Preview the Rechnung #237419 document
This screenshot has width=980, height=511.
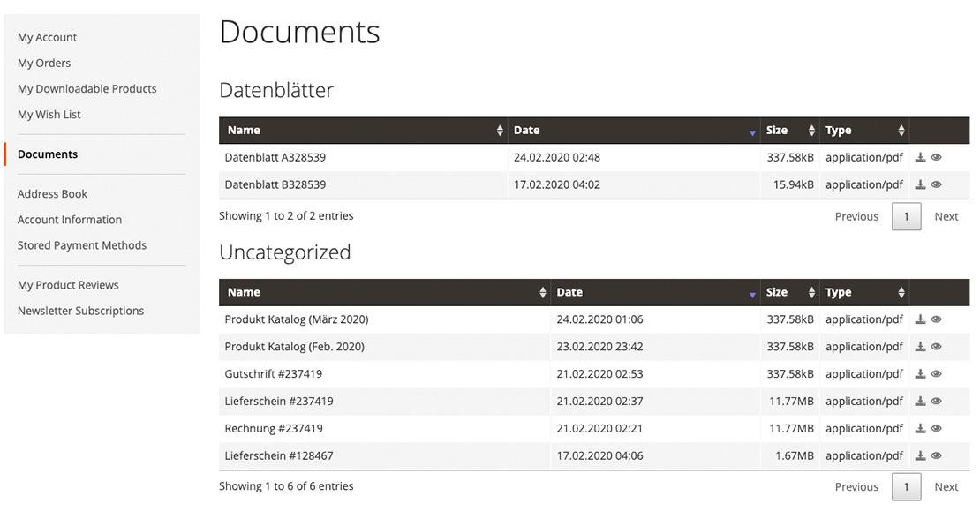pos(938,428)
